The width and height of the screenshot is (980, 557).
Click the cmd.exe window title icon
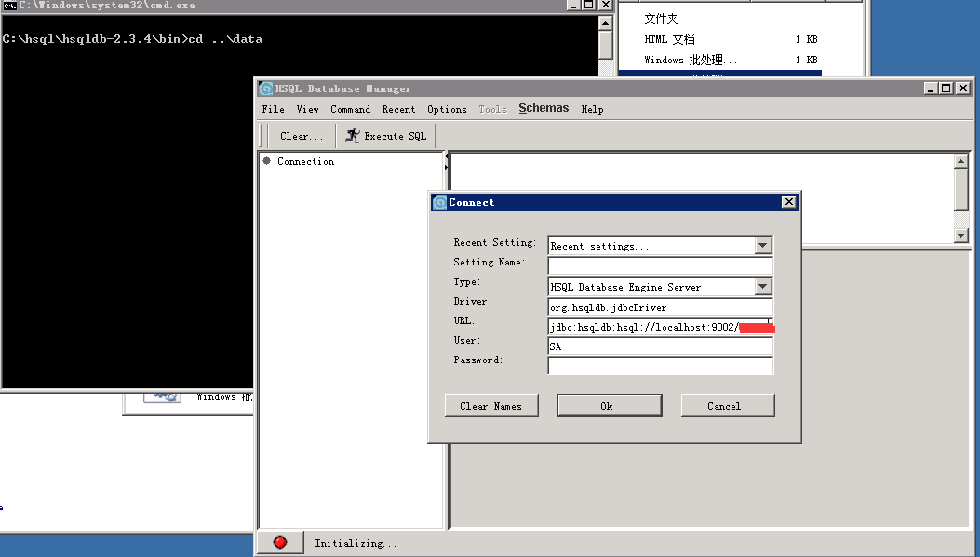(9, 5)
